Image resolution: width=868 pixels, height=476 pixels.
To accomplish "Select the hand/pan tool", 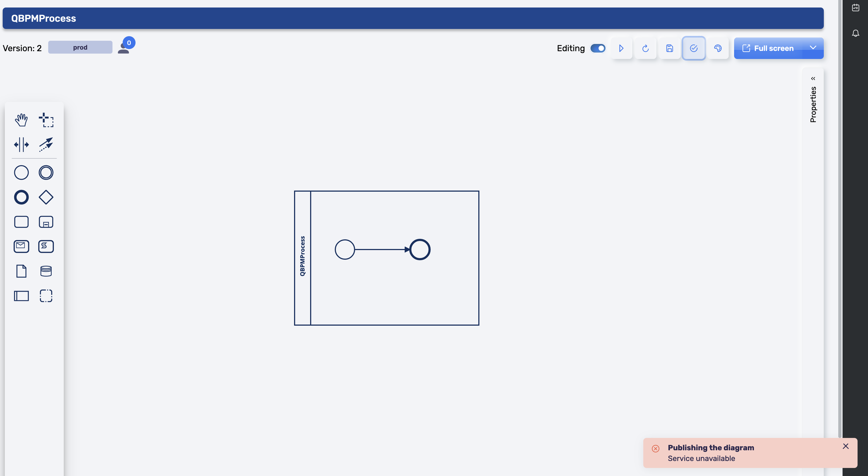I will [21, 120].
